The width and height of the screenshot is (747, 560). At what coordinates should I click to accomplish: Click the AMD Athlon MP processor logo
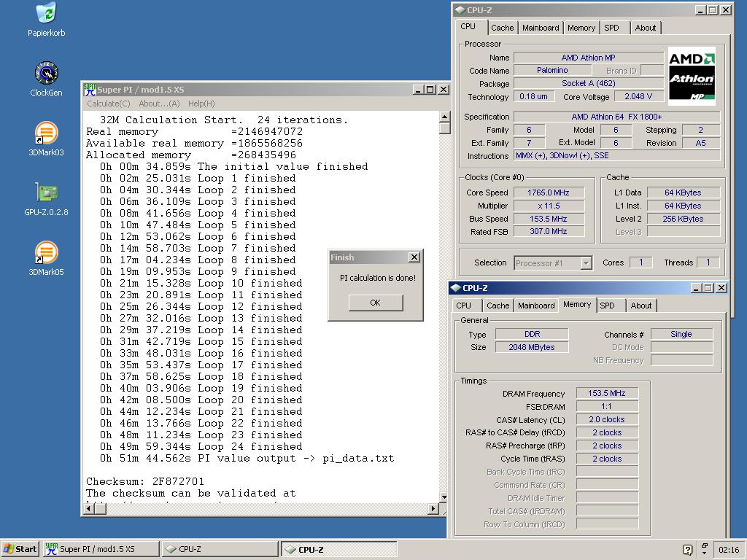click(692, 76)
